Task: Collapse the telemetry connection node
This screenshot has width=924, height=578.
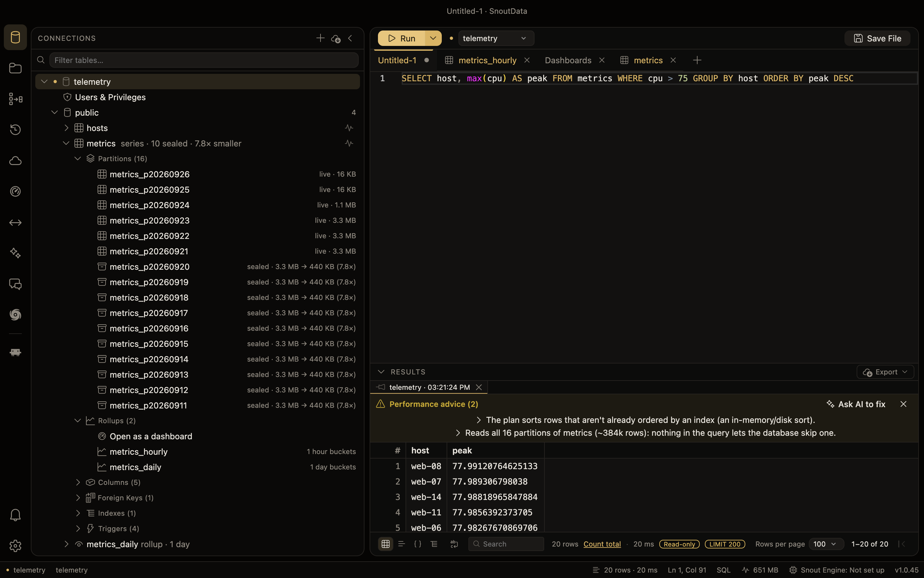Action: point(44,82)
